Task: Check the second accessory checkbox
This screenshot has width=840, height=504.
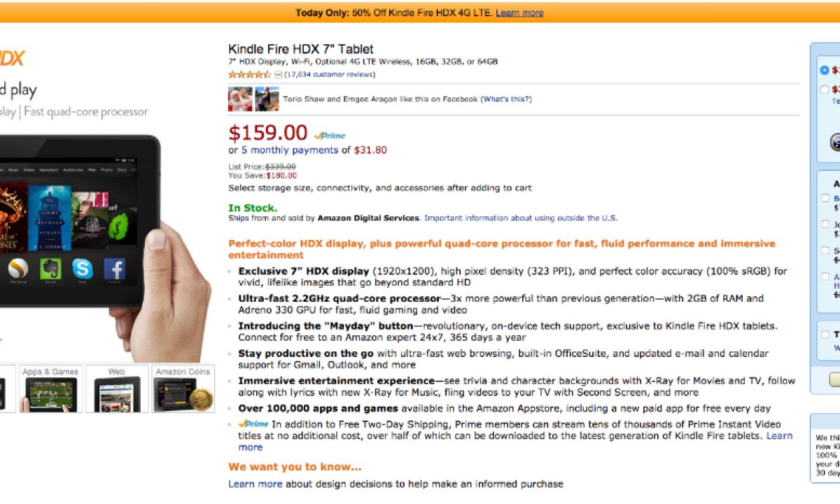Action: [x=825, y=225]
